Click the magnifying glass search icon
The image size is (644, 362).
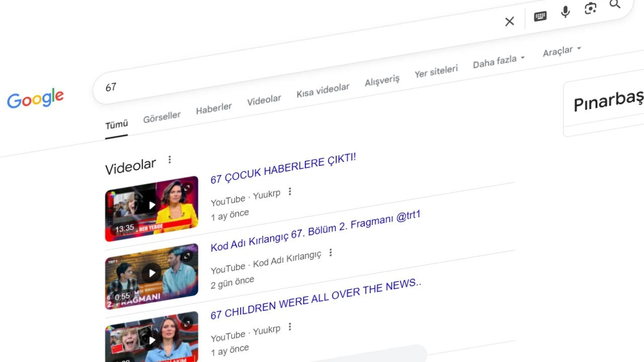[x=614, y=5]
